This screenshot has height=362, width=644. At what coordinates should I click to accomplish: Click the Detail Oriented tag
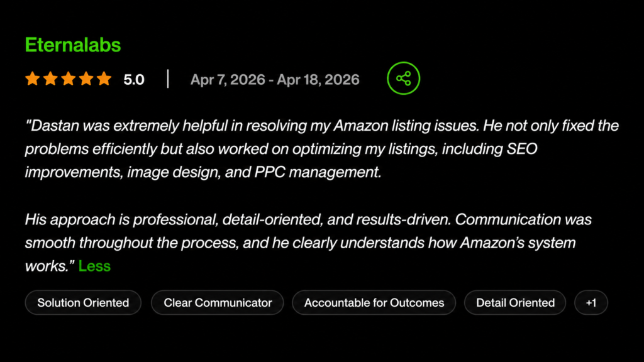click(515, 303)
